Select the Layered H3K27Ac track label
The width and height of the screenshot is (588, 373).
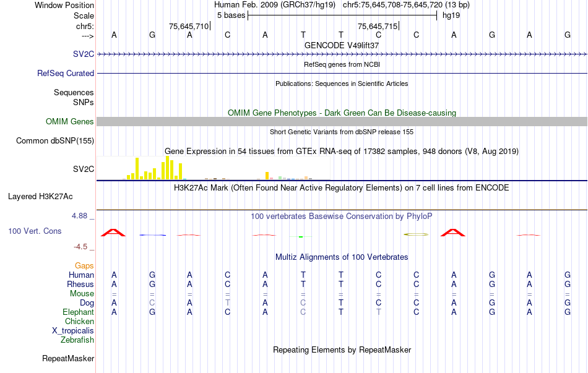pos(40,197)
